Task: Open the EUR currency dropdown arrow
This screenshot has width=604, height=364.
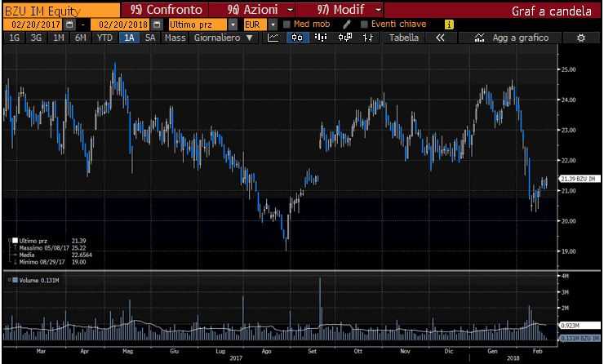Action: tap(273, 24)
